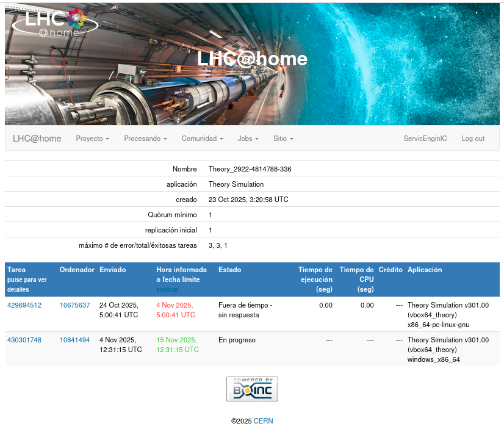Click the LHC@home logo in banner corner
504x429 pixels.
click(x=54, y=22)
